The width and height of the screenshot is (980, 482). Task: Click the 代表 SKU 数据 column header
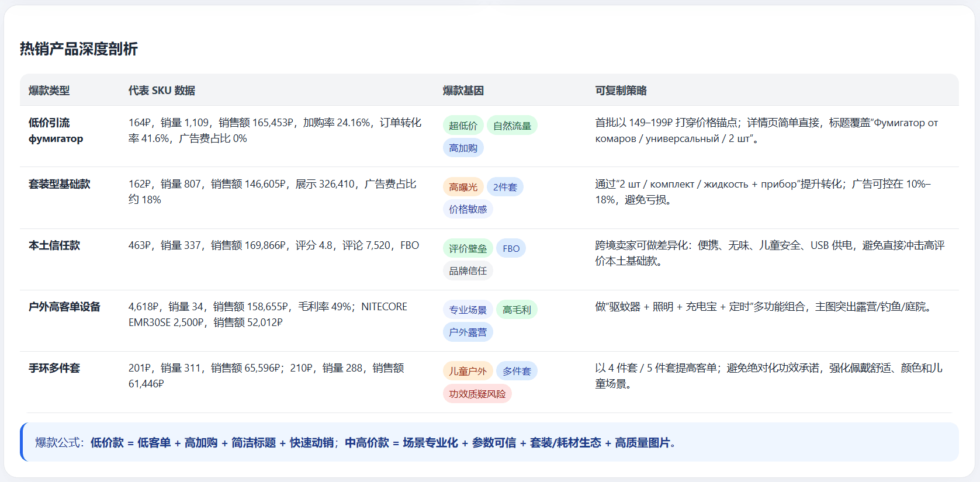point(162,91)
